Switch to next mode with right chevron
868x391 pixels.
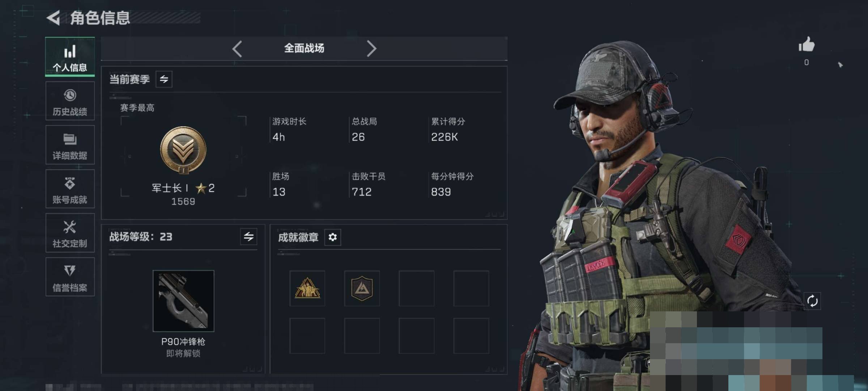coord(371,49)
